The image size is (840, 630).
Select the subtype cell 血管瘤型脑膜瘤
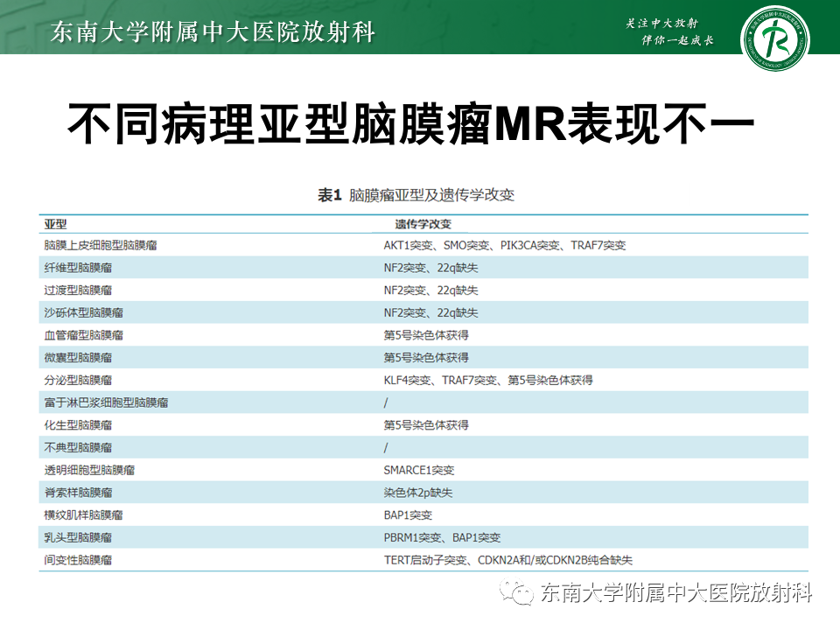(84, 335)
